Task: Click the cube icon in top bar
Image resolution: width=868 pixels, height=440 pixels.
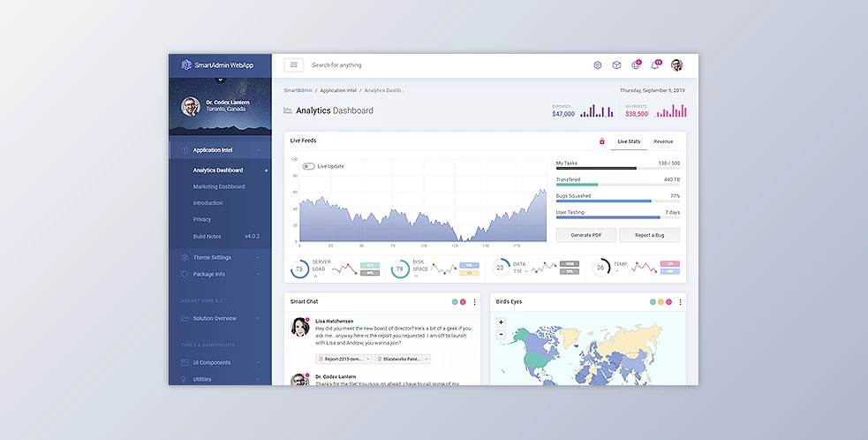Action: tap(616, 65)
